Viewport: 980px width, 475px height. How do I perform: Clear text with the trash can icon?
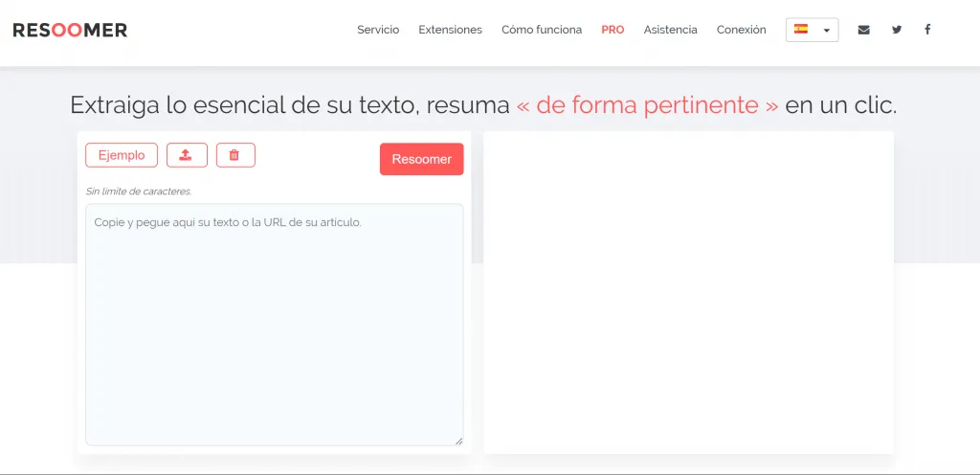coord(235,155)
